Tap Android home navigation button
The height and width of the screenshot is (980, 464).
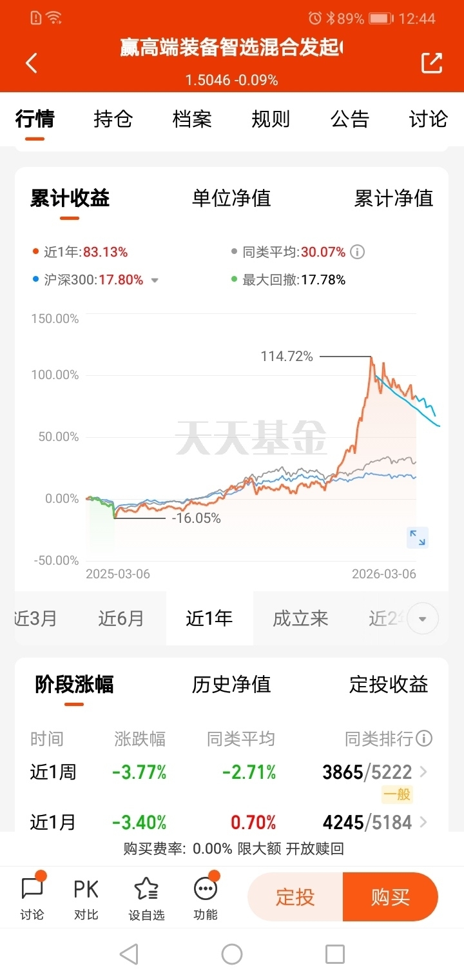[231, 954]
